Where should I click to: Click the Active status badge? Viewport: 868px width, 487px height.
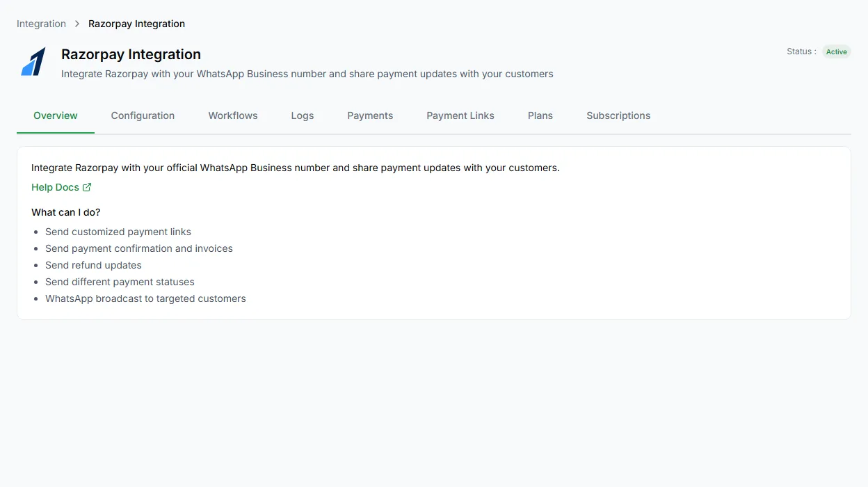pos(837,51)
